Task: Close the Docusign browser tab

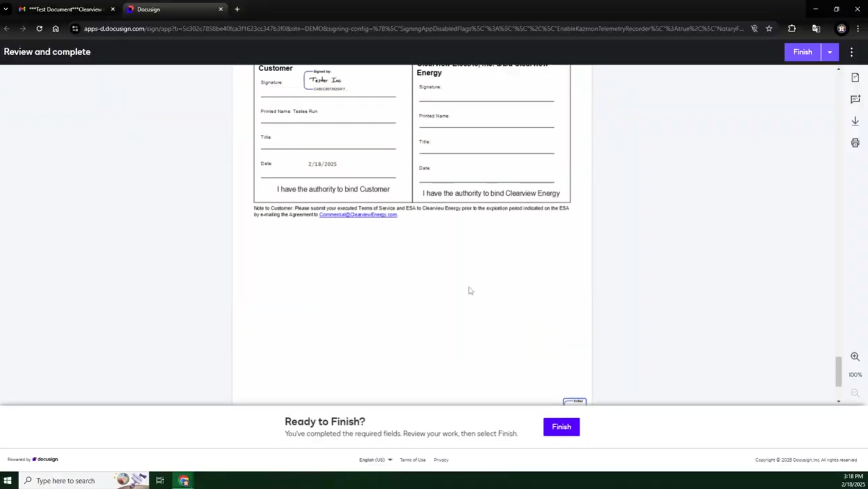Action: (x=221, y=9)
